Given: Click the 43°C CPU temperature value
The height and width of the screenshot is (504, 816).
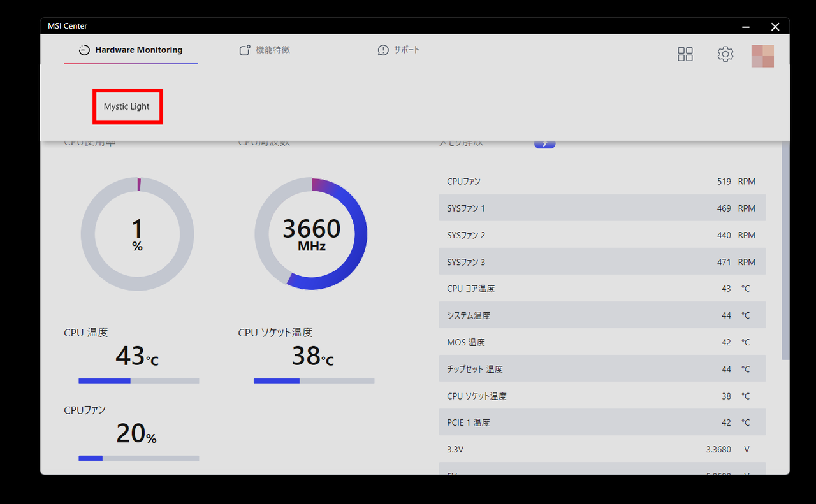Looking at the screenshot, I should 137,356.
